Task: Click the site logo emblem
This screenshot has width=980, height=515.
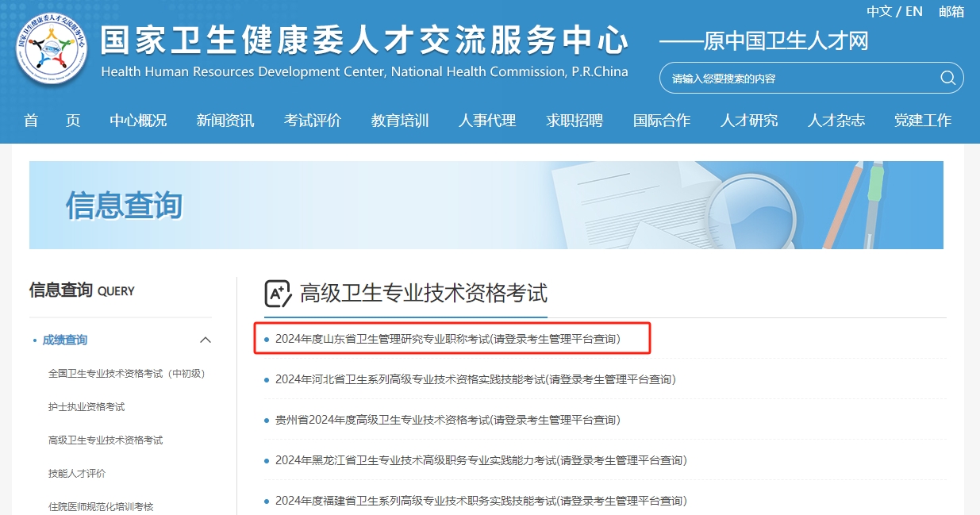Action: (52, 51)
